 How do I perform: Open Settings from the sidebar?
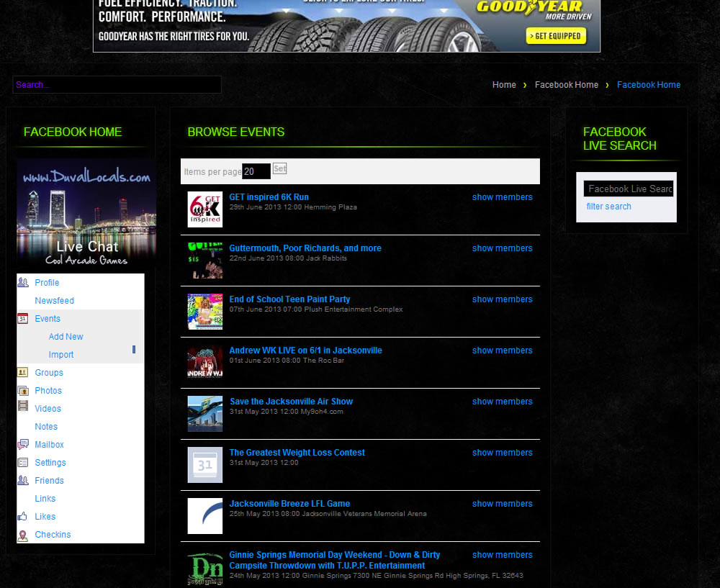tap(50, 463)
